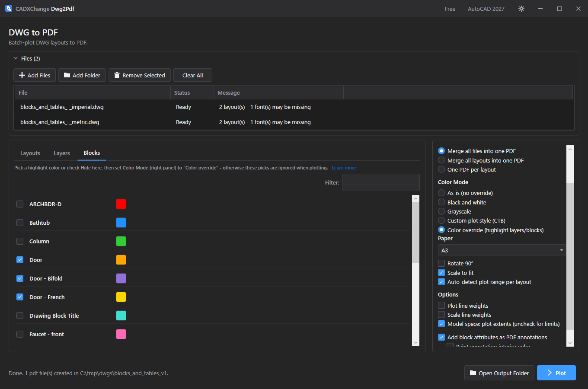The image size is (588, 389).
Task: Uncheck the Door - Bifold checkbox
Action: click(x=20, y=278)
